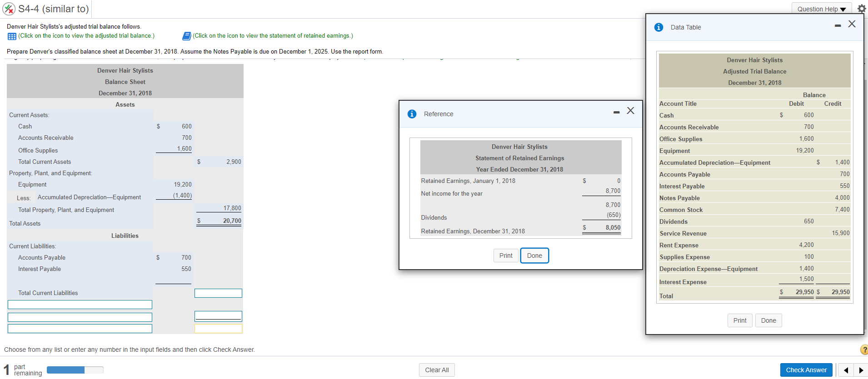This screenshot has width=868, height=379.
Task: Click the info icon in Reference dialog
Action: tap(412, 114)
